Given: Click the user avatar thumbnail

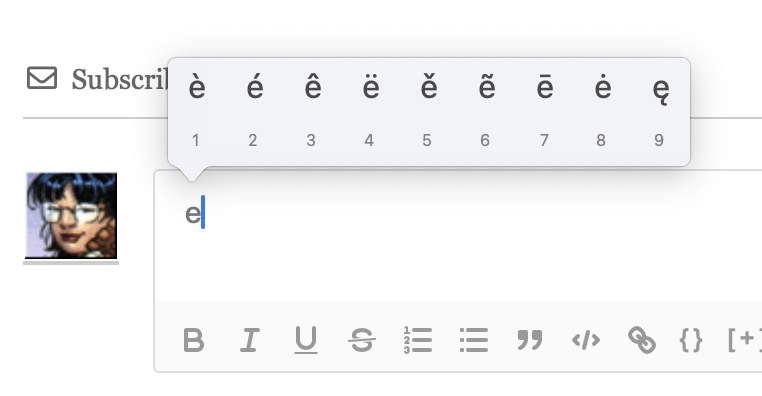Looking at the screenshot, I should (71, 215).
